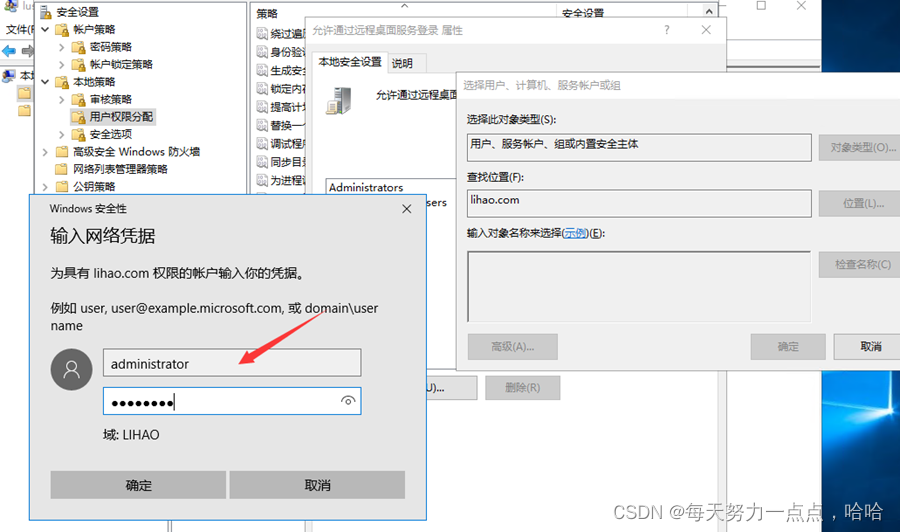Click the 审核策略 folder icon

[x=79, y=100]
